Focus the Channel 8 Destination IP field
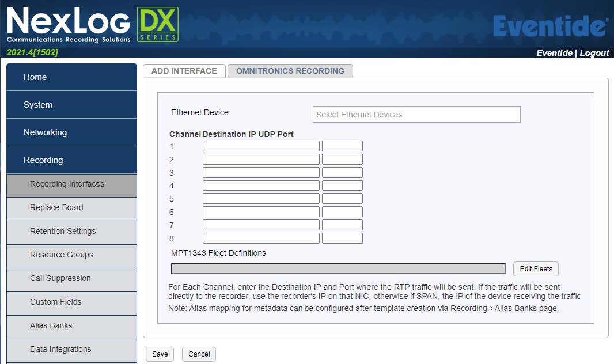Image resolution: width=614 pixels, height=364 pixels. click(x=261, y=238)
